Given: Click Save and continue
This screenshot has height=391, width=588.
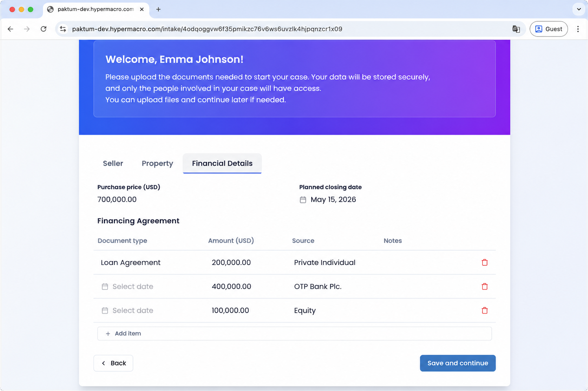Looking at the screenshot, I should pyautogui.click(x=458, y=363).
